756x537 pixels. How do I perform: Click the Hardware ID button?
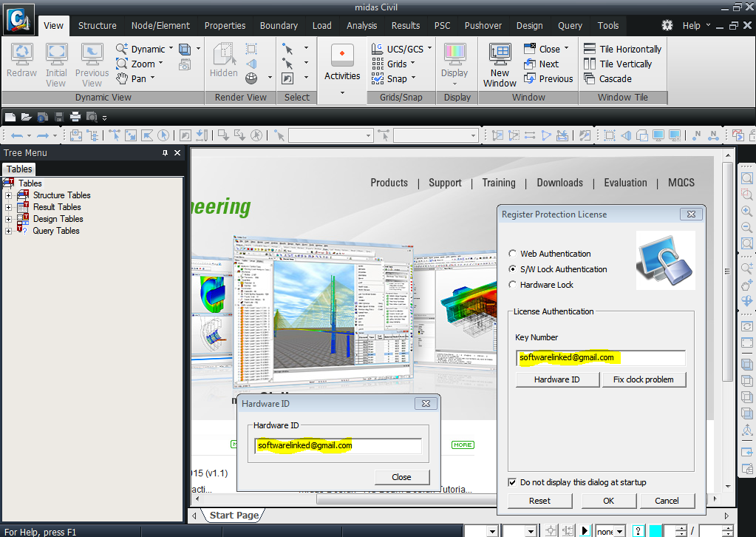[557, 379]
